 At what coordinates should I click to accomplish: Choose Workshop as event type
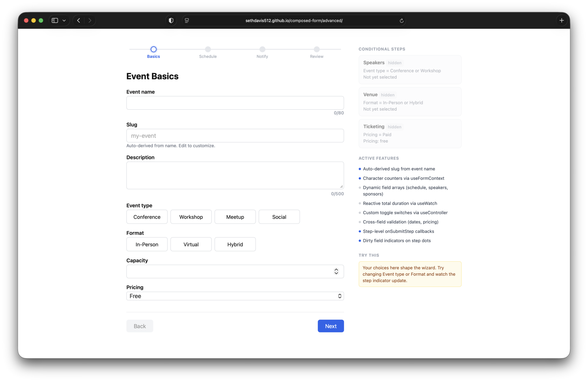(191, 217)
